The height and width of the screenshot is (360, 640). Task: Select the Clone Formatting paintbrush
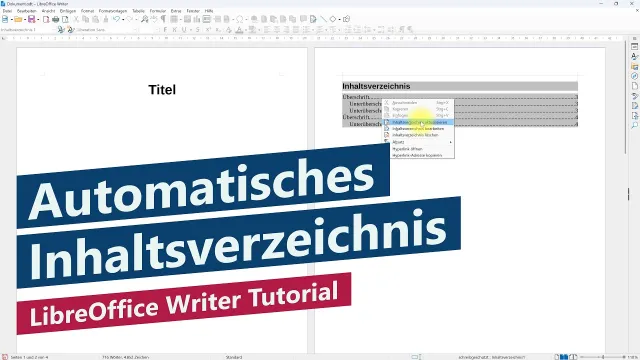(x=106, y=19)
